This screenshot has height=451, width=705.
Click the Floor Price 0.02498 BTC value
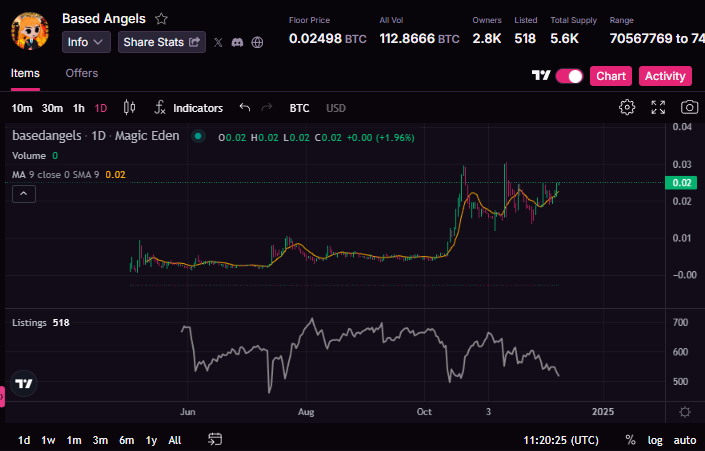pyautogui.click(x=327, y=39)
